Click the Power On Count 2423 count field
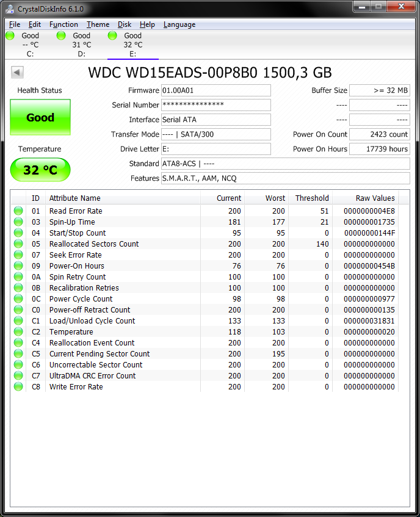The width and height of the screenshot is (420, 517). [x=380, y=134]
